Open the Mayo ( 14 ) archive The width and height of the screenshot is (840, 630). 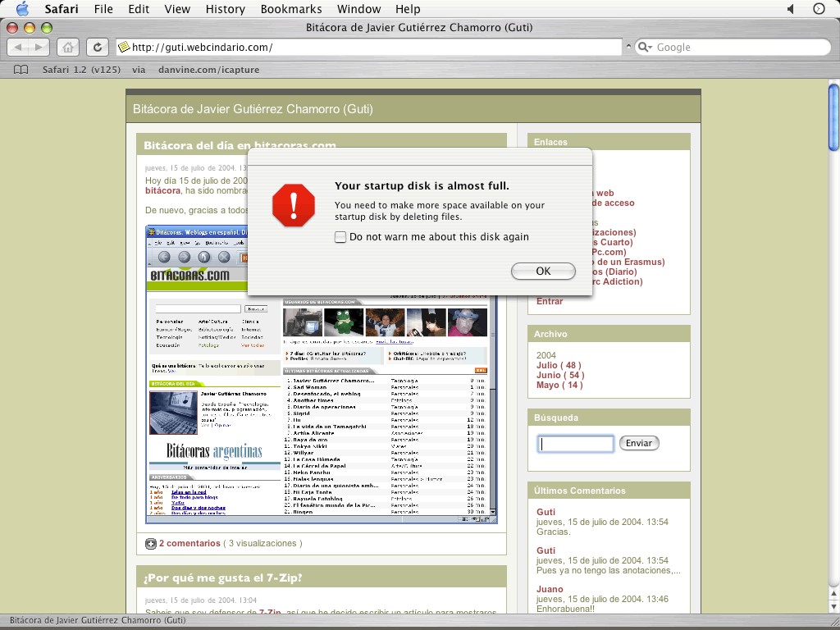[x=559, y=385]
